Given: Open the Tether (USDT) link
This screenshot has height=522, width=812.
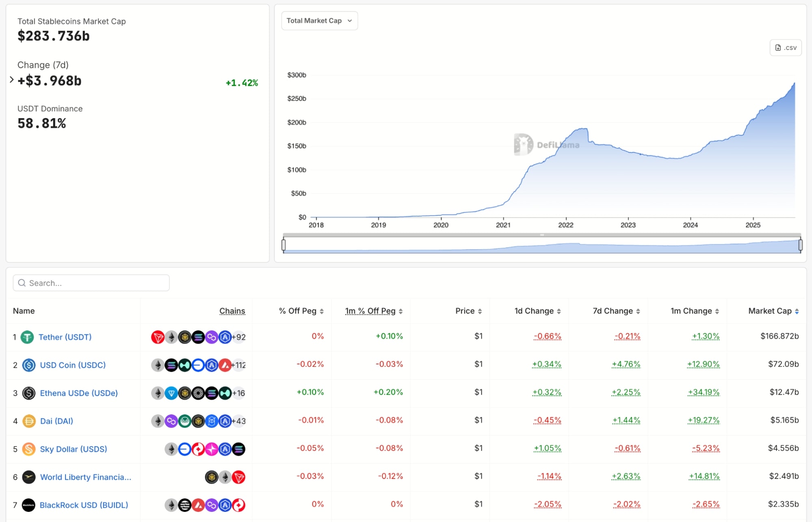Looking at the screenshot, I should [65, 337].
